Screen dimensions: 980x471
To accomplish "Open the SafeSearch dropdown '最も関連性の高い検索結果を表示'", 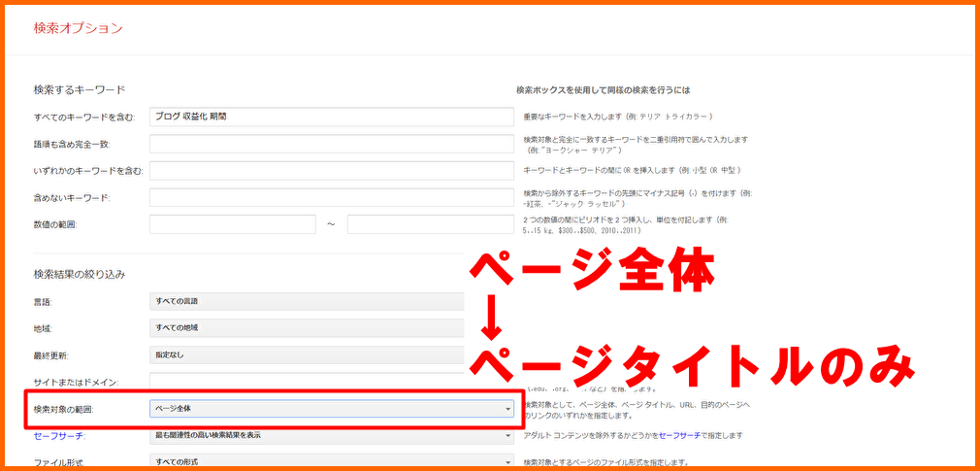I will (331, 435).
